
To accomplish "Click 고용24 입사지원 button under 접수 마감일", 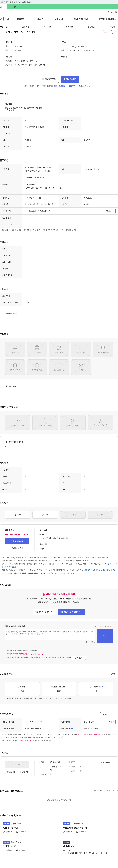I will point(17,541).
